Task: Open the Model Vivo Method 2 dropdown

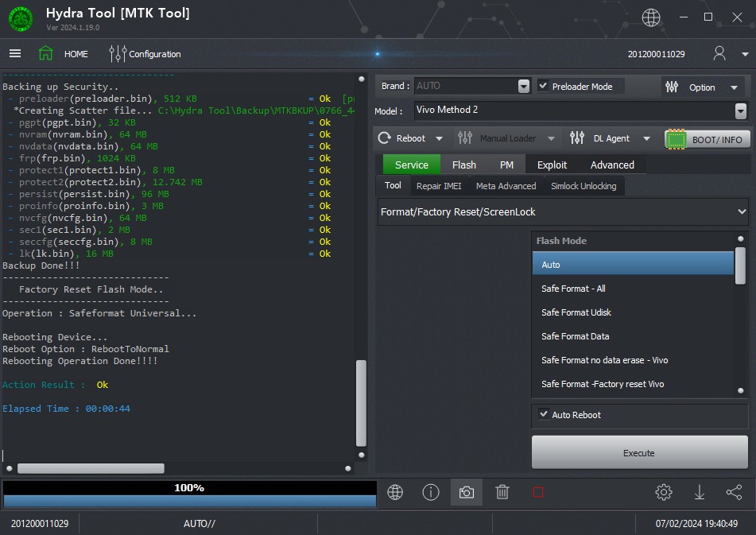Action: 741,110
